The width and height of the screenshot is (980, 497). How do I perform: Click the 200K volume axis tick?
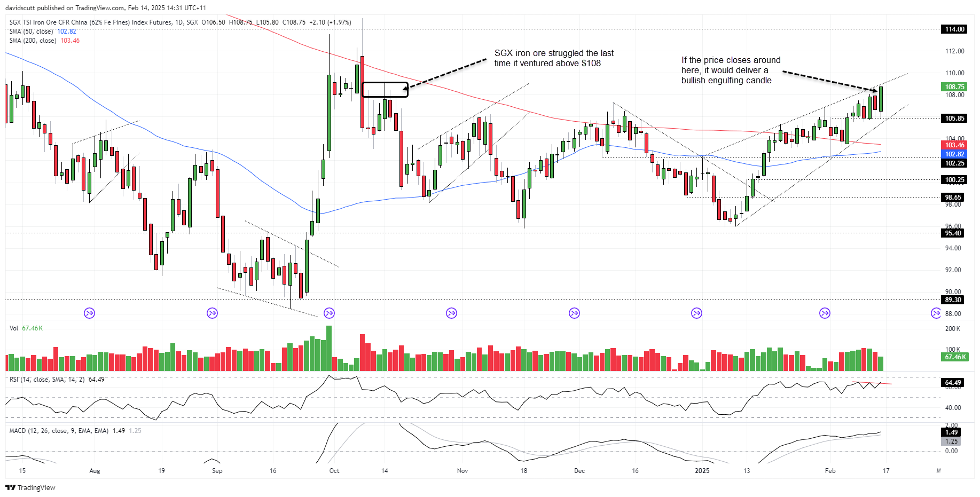(x=953, y=329)
